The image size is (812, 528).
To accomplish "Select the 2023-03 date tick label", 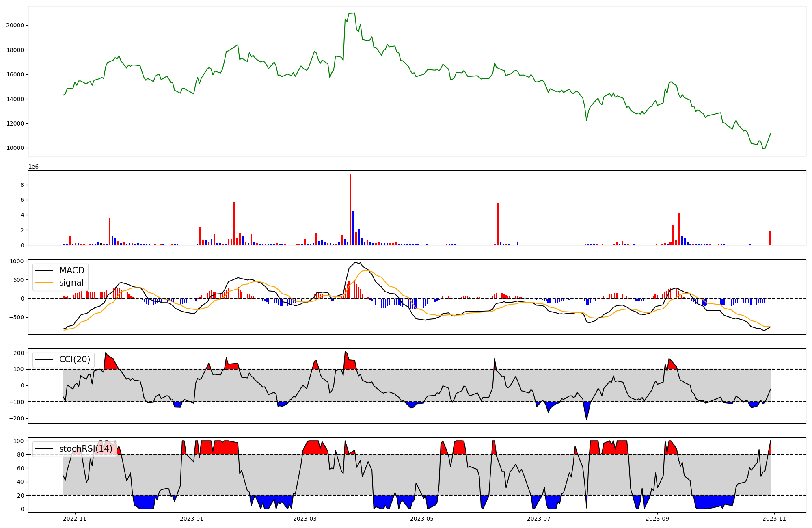I will pyautogui.click(x=305, y=519).
